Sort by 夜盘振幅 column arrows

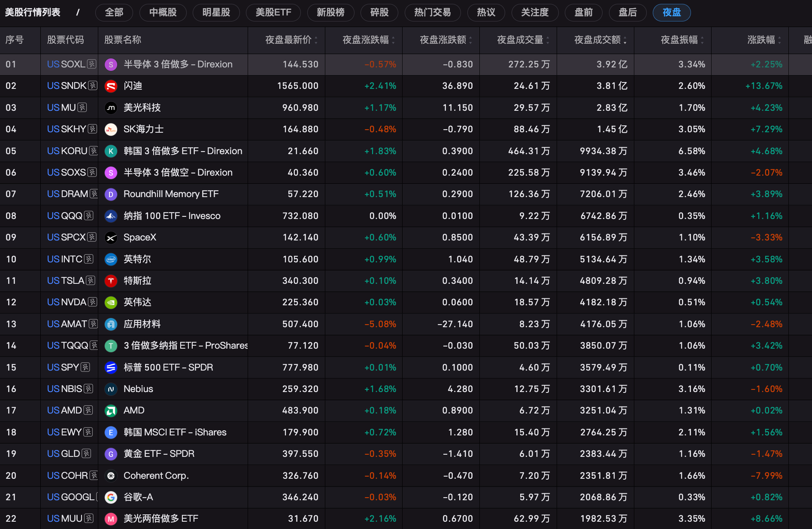pos(702,40)
